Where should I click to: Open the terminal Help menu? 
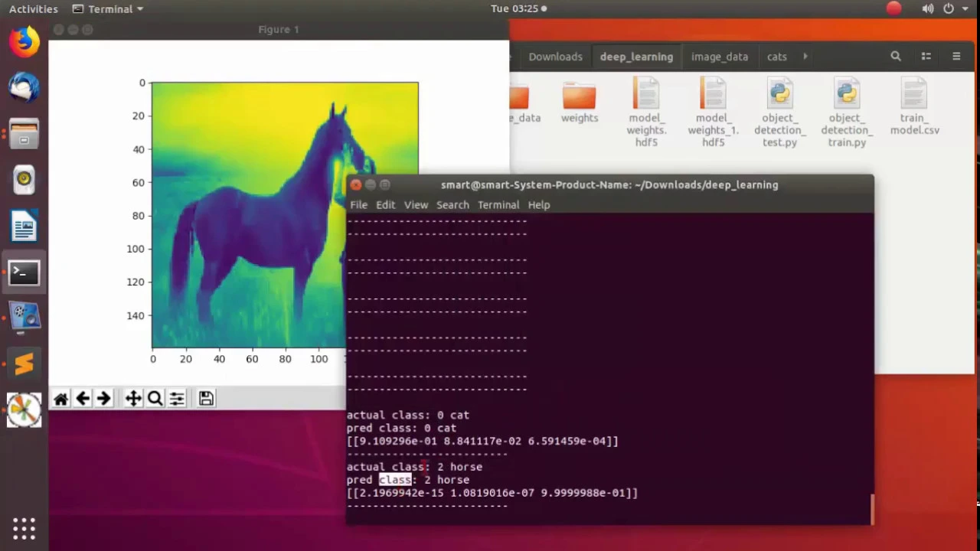[538, 204]
